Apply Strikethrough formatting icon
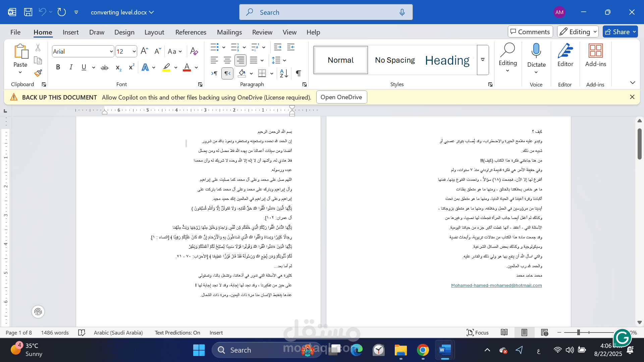Image resolution: width=644 pixels, height=362 pixels. click(x=105, y=67)
